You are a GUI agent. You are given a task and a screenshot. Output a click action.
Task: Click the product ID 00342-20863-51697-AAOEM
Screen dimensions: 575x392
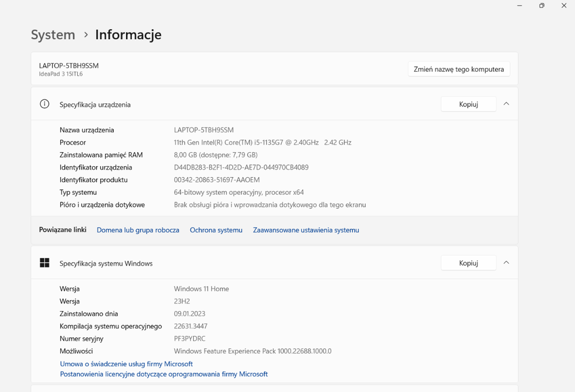217,180
